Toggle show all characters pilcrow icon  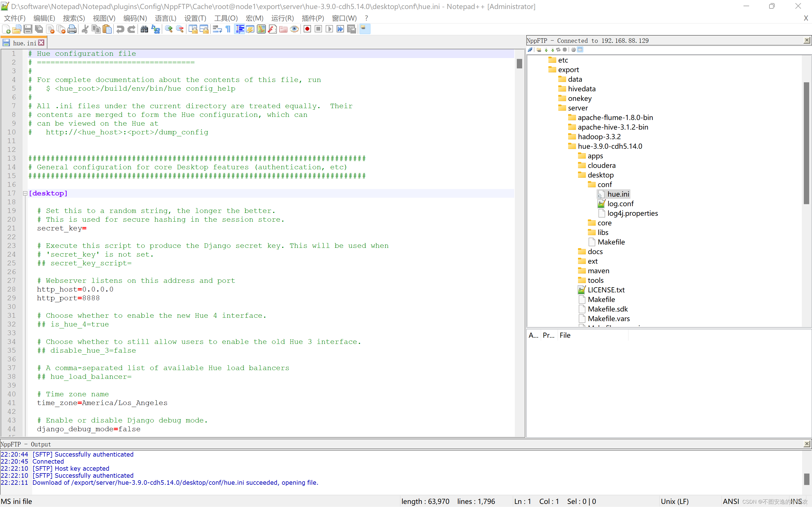click(228, 30)
